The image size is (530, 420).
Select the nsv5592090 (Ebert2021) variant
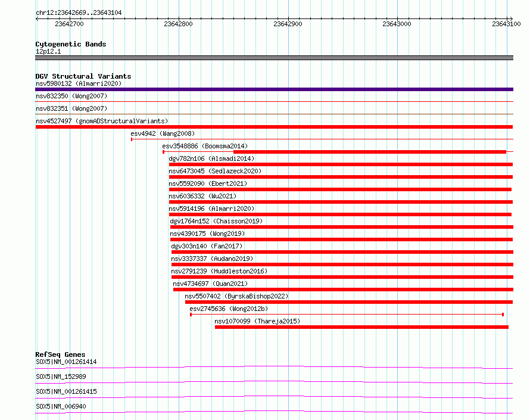tap(208, 183)
